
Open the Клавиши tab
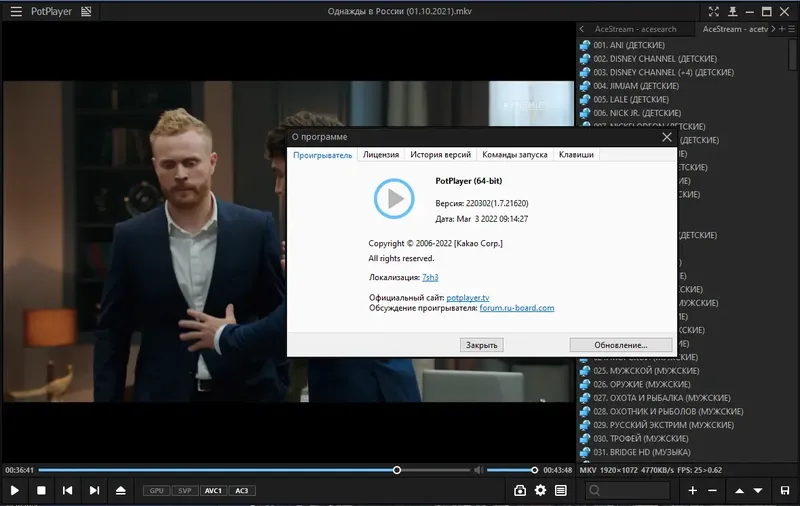coord(576,155)
